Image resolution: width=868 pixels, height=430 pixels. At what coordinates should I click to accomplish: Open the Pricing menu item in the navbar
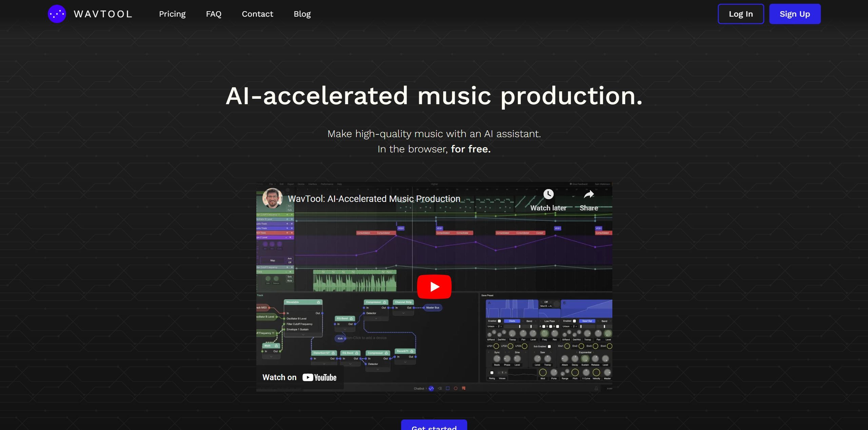click(x=172, y=14)
